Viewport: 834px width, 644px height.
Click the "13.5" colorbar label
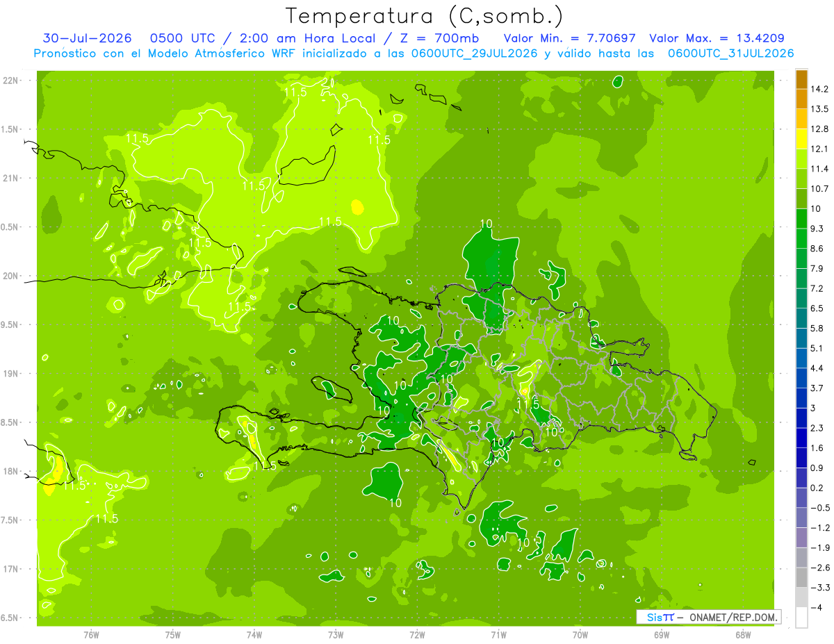(x=820, y=109)
